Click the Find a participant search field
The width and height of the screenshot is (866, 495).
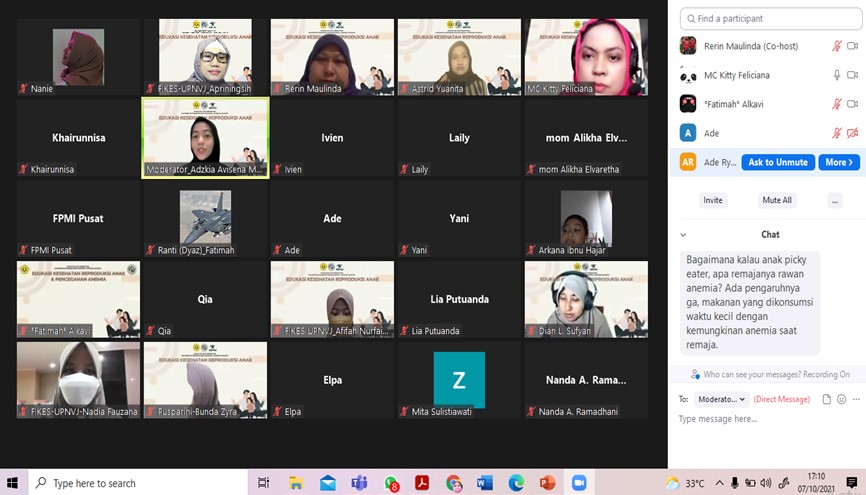pos(770,18)
